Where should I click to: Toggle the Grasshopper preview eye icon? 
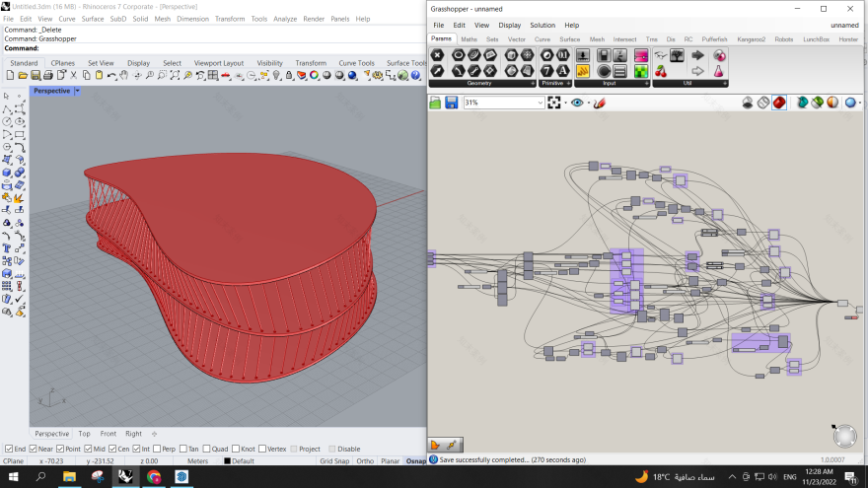(578, 103)
